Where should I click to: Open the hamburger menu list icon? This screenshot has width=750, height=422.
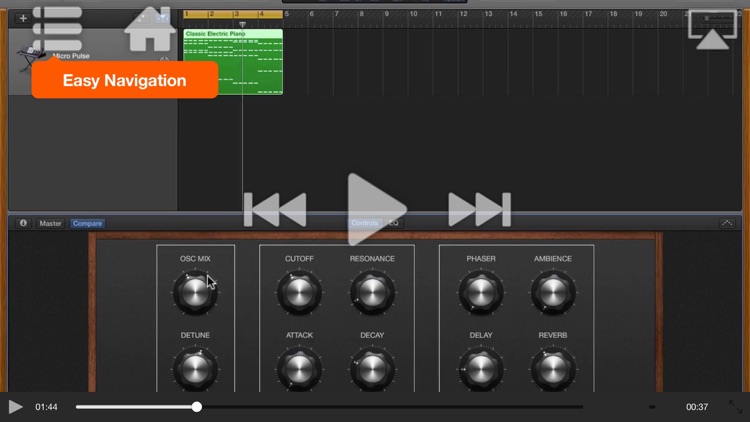point(57,29)
